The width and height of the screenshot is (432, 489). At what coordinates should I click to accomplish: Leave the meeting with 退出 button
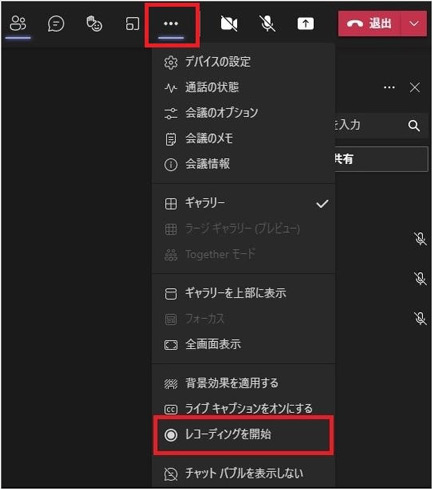(369, 23)
